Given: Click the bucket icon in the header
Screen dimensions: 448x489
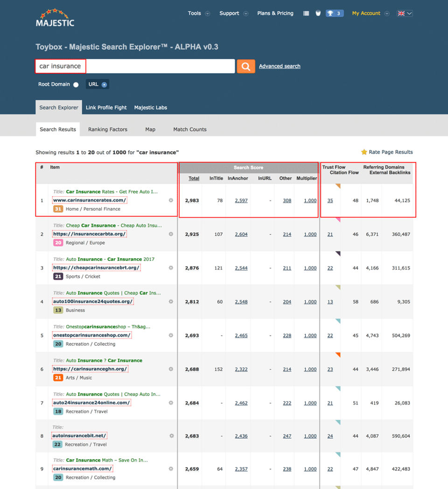Looking at the screenshot, I should pos(318,13).
